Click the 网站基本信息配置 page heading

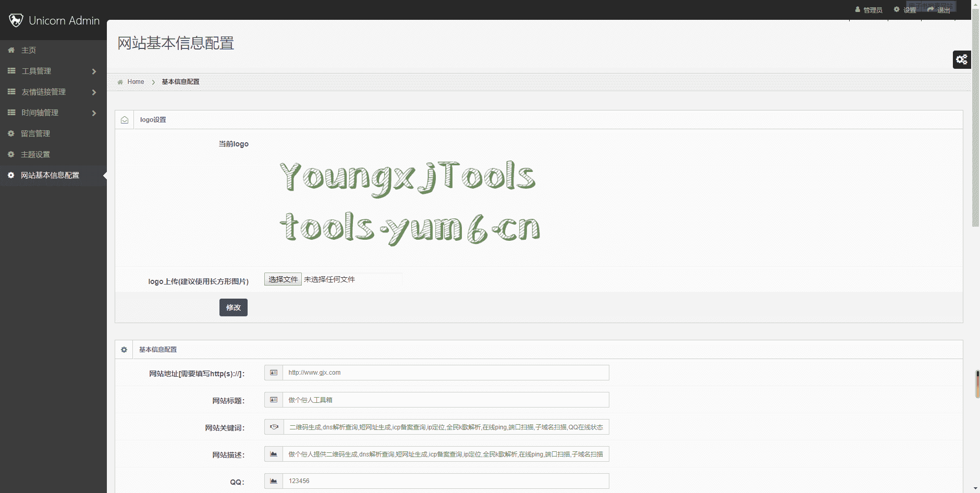176,43
